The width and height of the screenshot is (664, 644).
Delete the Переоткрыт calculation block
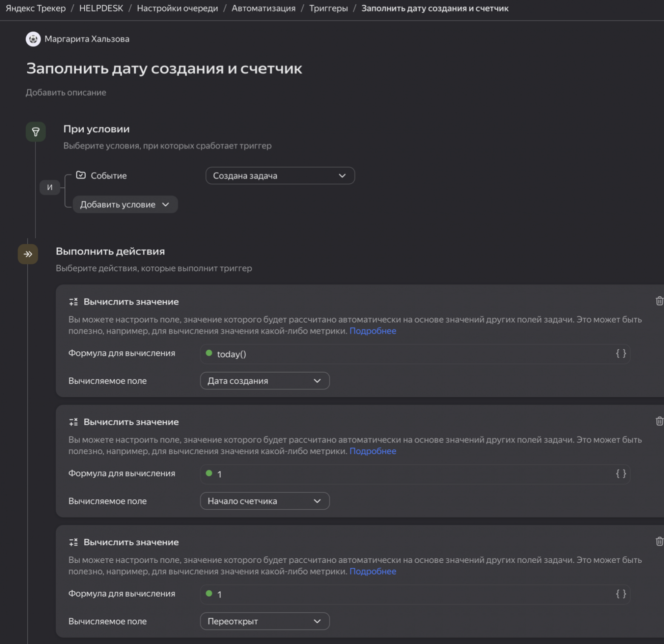(659, 541)
